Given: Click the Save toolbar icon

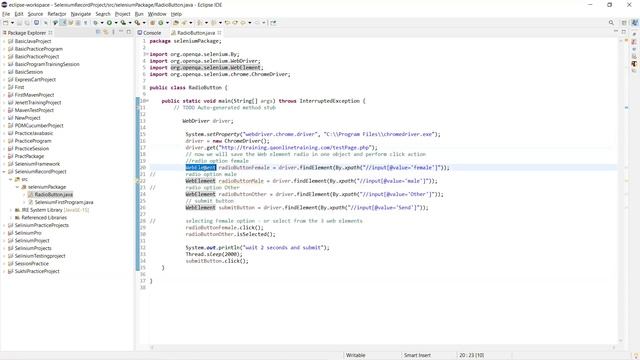Looking at the screenshot, I should [x=19, y=23].
